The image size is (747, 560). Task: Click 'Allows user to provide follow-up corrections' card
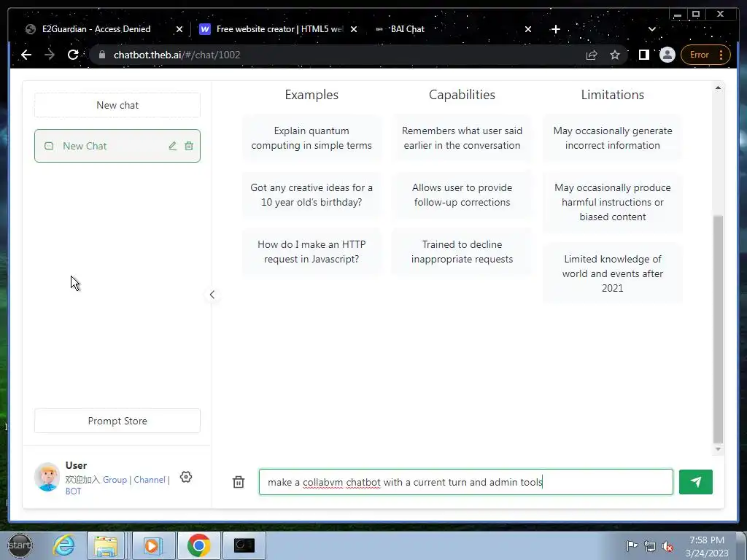[x=462, y=195]
